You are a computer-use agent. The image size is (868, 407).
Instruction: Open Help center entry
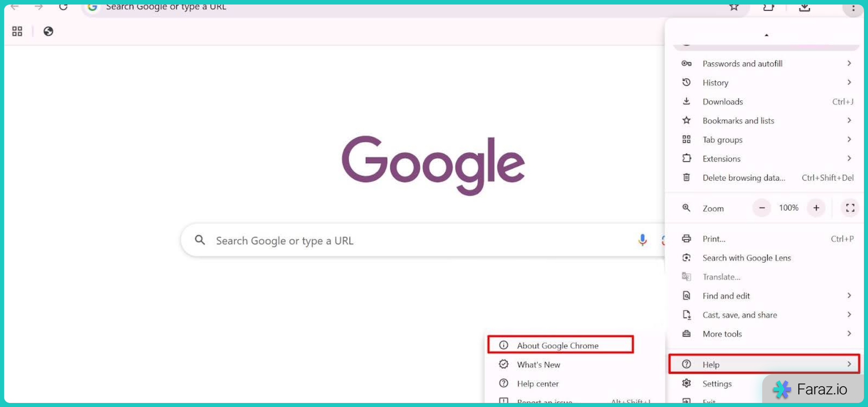coord(574,383)
